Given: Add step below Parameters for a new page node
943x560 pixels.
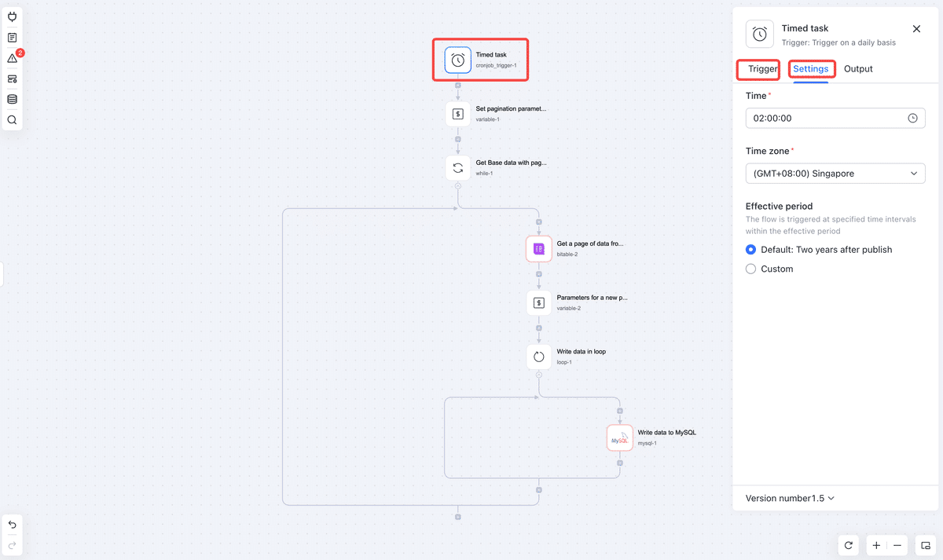Looking at the screenshot, I should pos(539,328).
